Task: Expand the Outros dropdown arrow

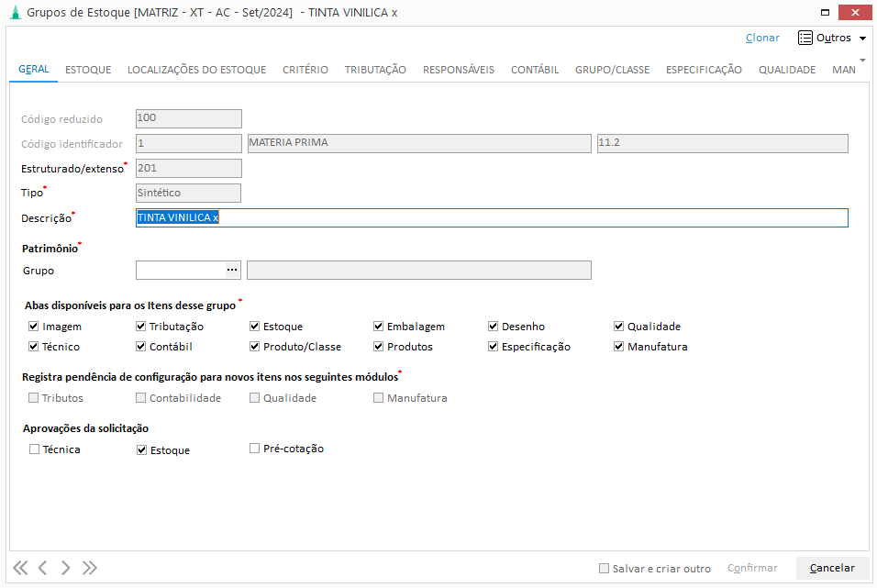Action: pyautogui.click(x=862, y=38)
